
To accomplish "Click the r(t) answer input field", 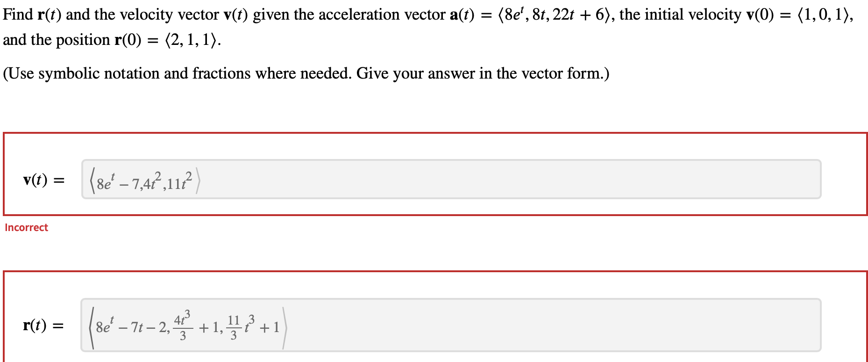I will (x=420, y=326).
